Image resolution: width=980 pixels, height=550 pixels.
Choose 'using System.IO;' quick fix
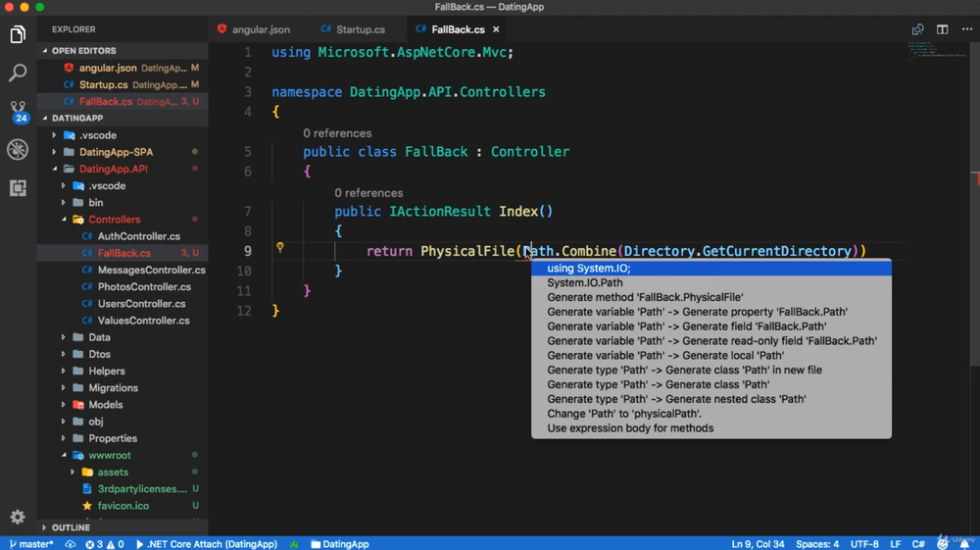[711, 268]
